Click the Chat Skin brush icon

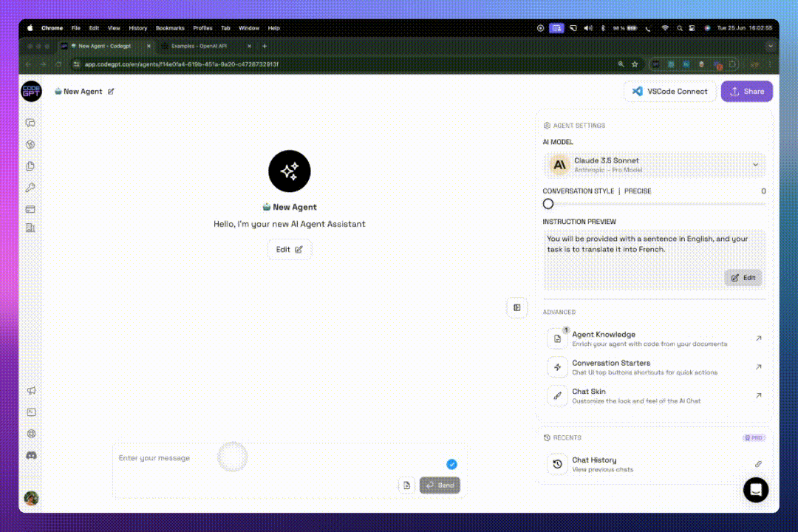[557, 395]
